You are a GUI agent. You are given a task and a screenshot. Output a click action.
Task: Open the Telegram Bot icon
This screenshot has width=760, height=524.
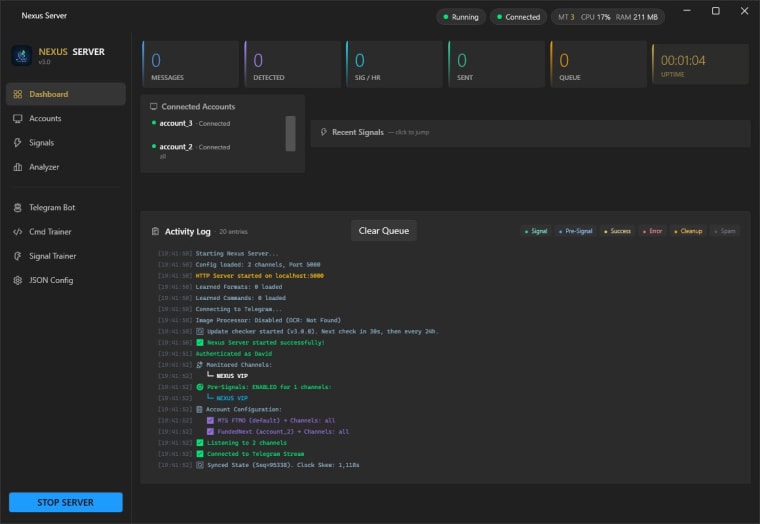[17, 207]
